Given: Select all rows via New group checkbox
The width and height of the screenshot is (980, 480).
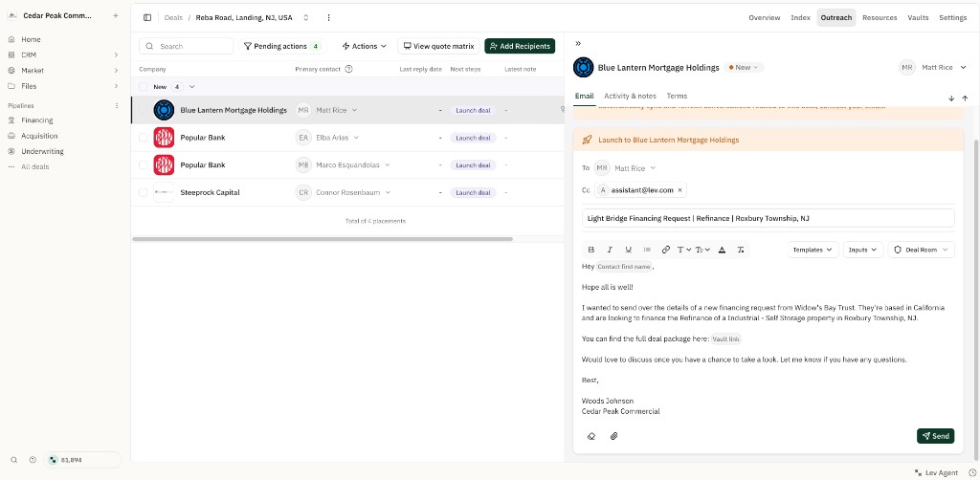Looking at the screenshot, I should (x=144, y=87).
